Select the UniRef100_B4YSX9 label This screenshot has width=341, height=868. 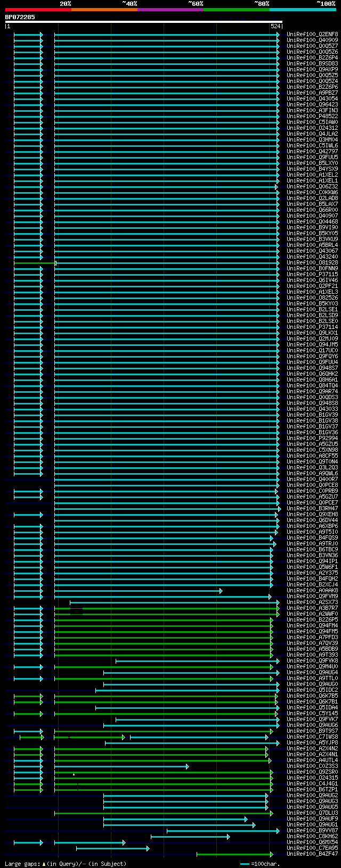click(312, 169)
